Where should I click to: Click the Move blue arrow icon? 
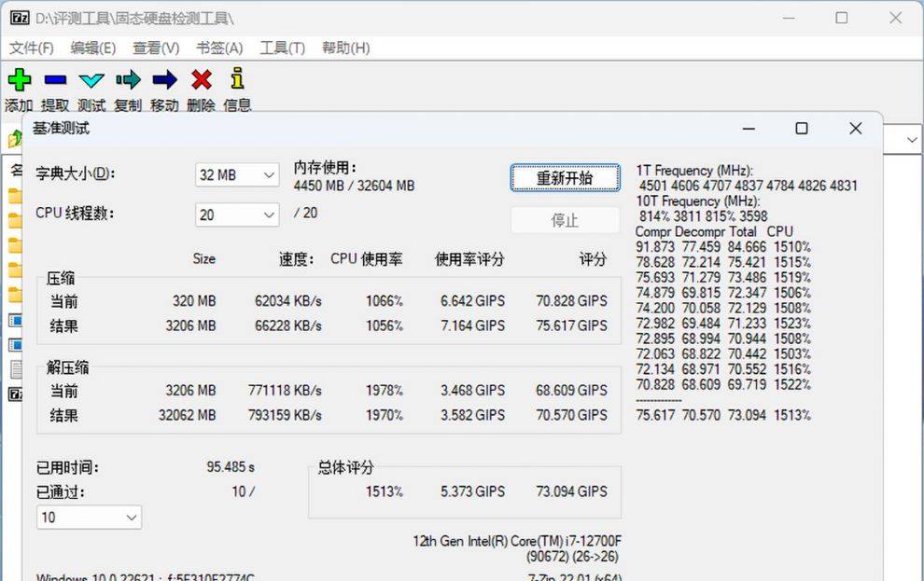[x=164, y=80]
